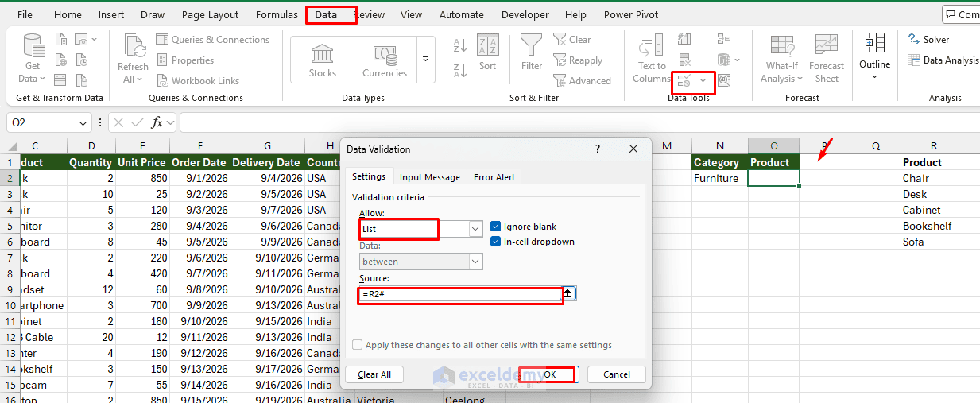
Task: Click Reapply filter
Action: tap(578, 60)
